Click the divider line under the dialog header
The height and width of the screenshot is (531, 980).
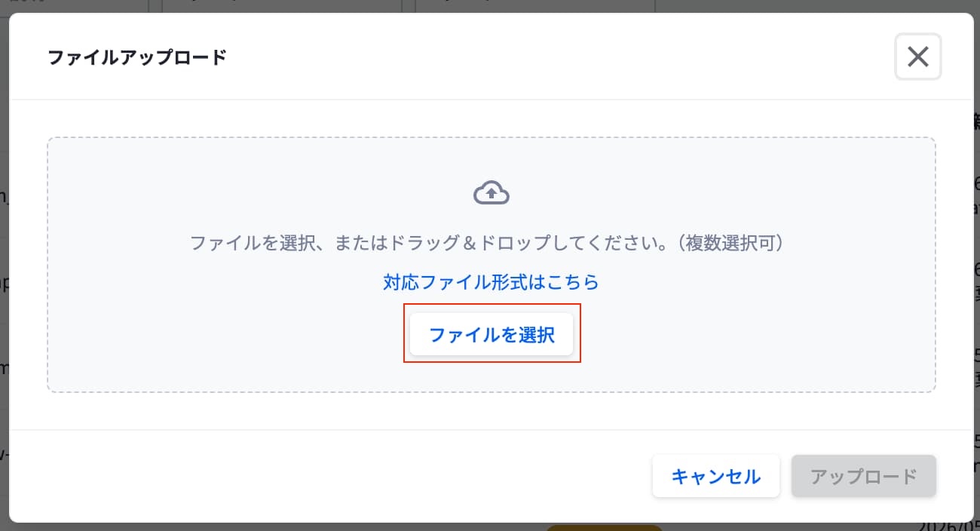(490, 100)
